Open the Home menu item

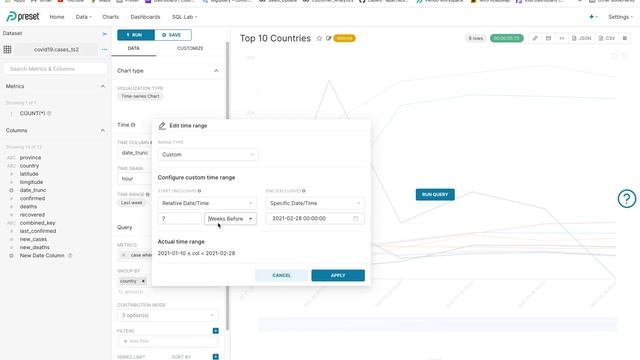(x=57, y=17)
